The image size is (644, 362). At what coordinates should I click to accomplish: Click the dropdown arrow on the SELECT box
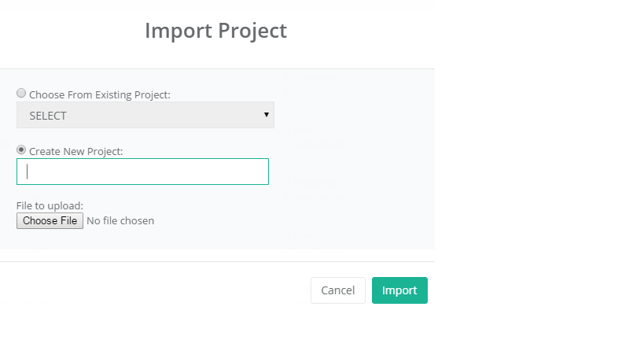coord(267,115)
